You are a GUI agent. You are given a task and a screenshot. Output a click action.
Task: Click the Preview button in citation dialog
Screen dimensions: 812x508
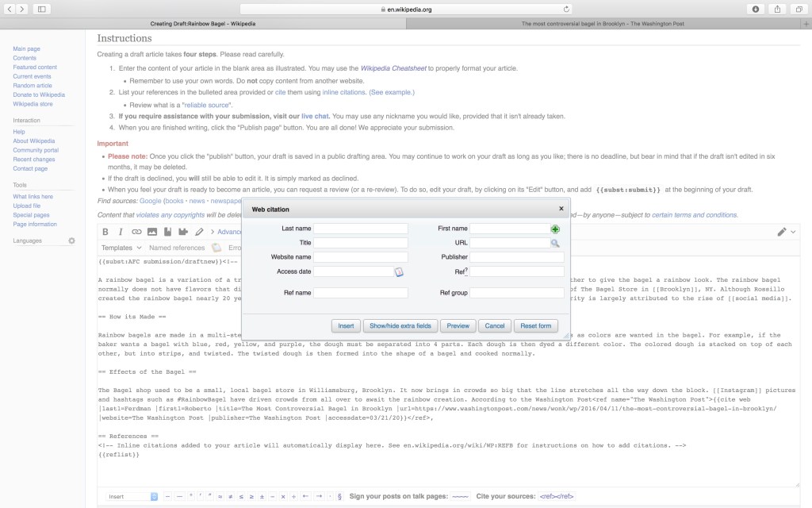click(458, 325)
